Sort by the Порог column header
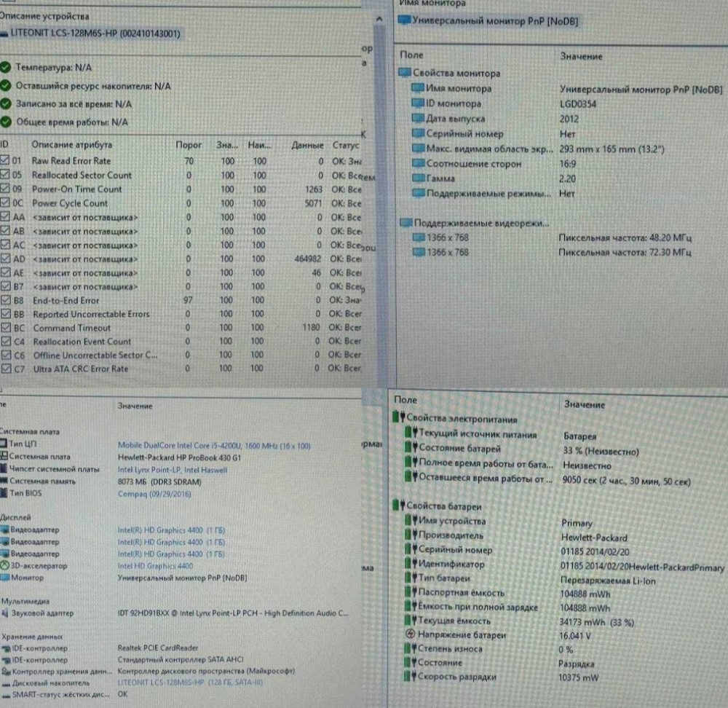The image size is (728, 708). pyautogui.click(x=189, y=146)
